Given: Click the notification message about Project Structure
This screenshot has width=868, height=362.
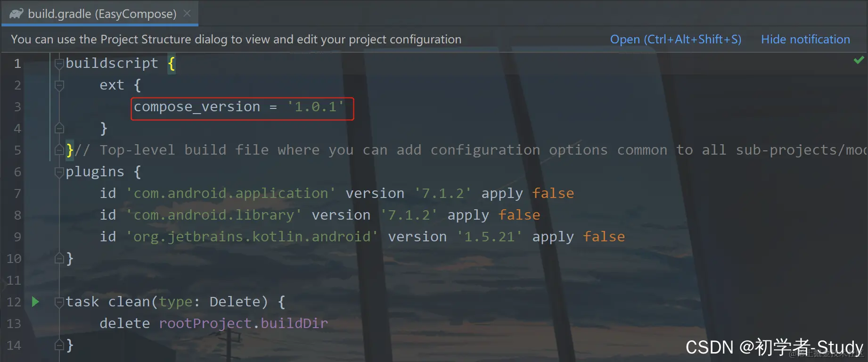Looking at the screenshot, I should [236, 39].
